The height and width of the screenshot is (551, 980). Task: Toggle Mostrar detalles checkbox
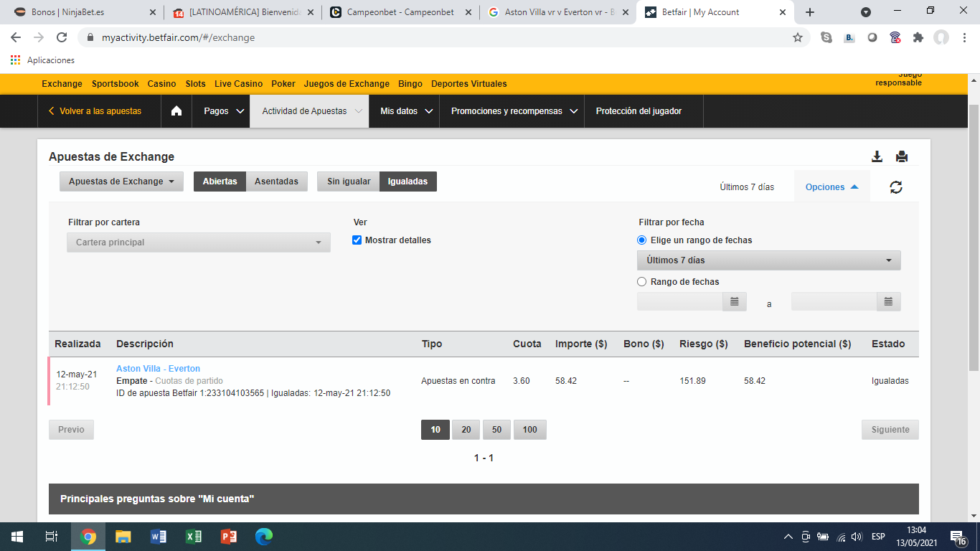[357, 240]
